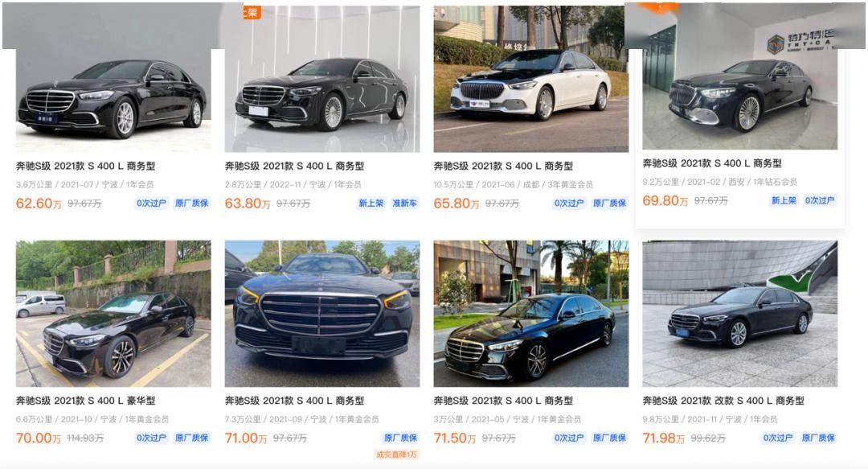Click the 成交直降1万 promotion label
868x469 pixels.
tap(396, 455)
